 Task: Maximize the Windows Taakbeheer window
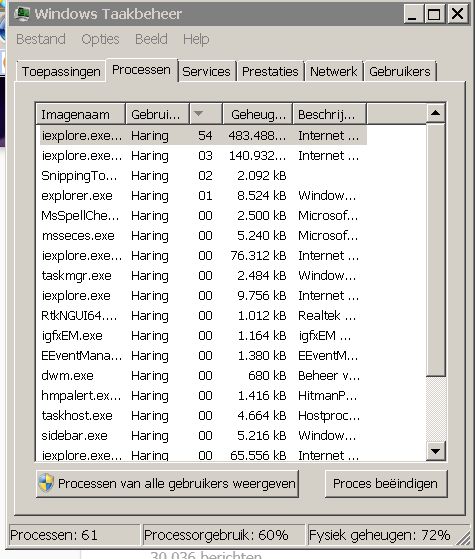pos(434,14)
